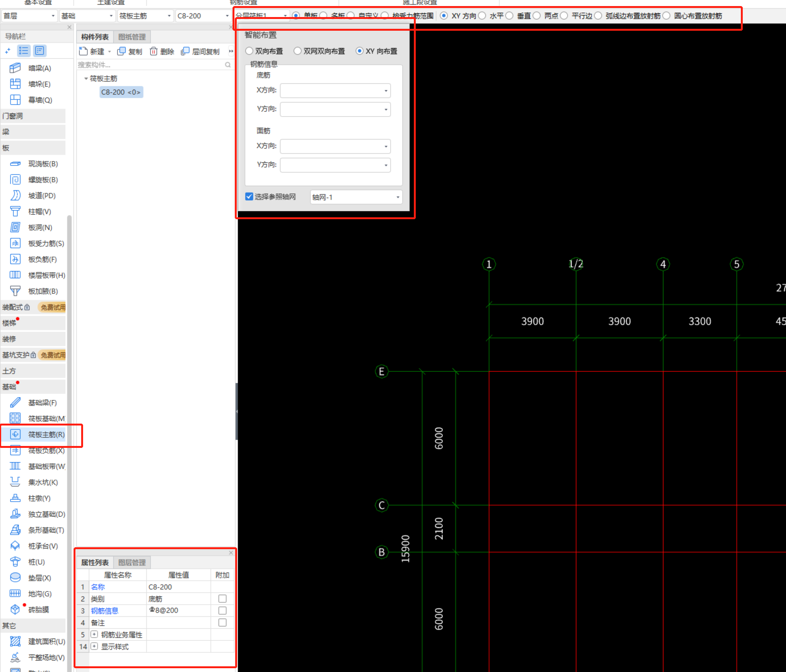Image resolution: width=786 pixels, height=672 pixels.
Task: Select the 板负筋(F) icon
Action: [15, 259]
